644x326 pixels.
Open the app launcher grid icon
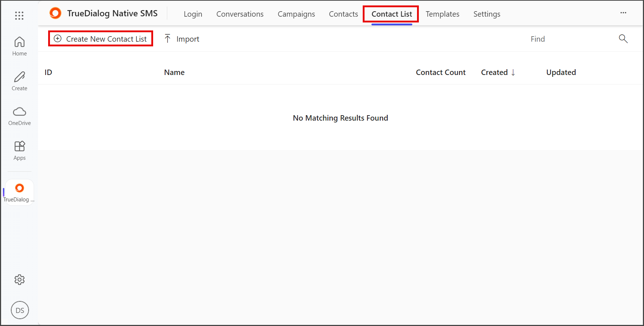19,15
